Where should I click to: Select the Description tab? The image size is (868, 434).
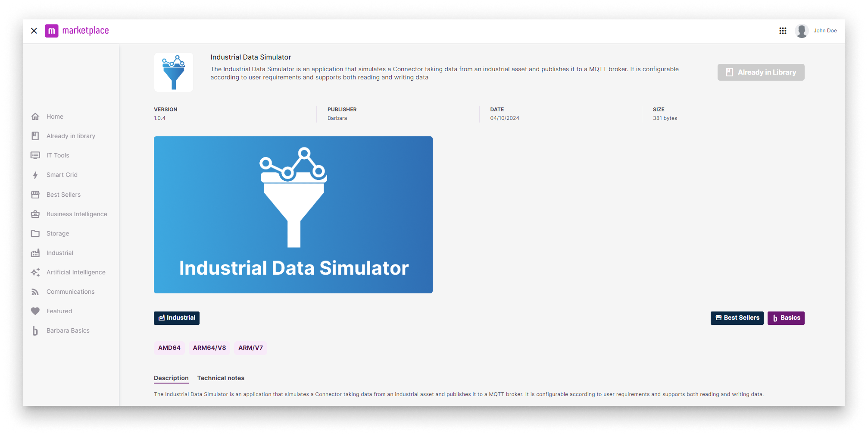[171, 377]
